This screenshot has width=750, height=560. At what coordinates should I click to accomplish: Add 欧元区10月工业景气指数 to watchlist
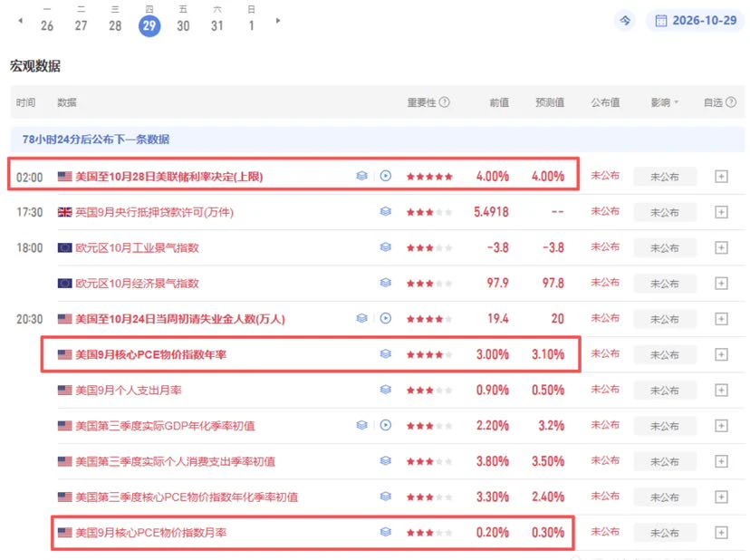click(x=721, y=247)
